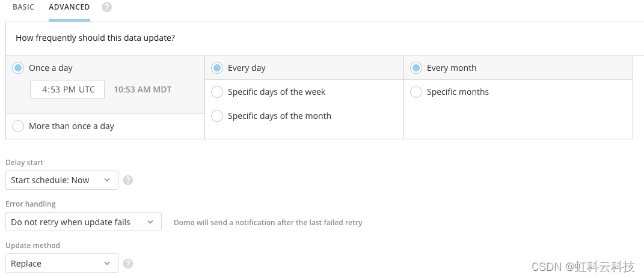Click the 10:53 AM MDT time label
The image size is (644, 278).
143,89
